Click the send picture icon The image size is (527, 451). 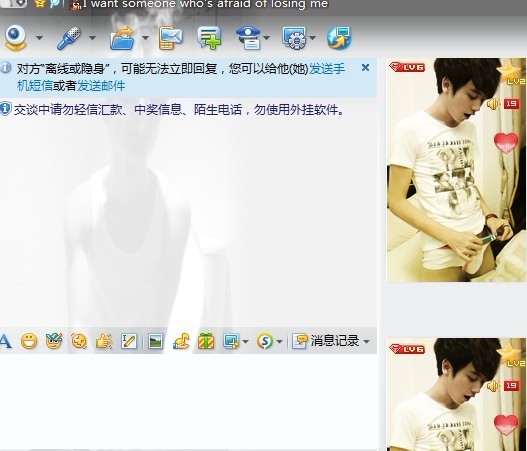156,341
